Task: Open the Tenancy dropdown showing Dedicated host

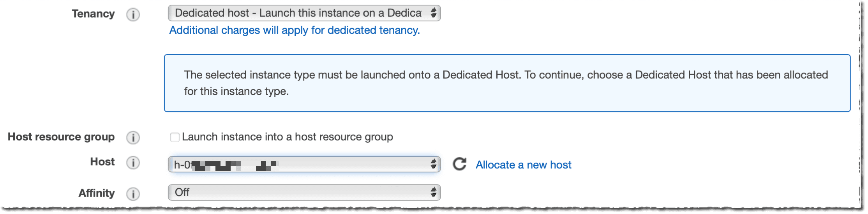Action: (x=304, y=13)
